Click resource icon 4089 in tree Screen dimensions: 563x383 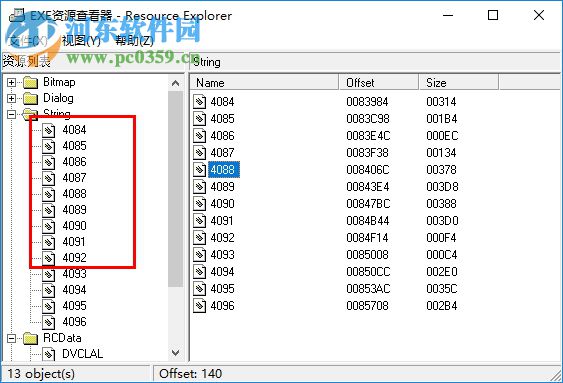(48, 210)
